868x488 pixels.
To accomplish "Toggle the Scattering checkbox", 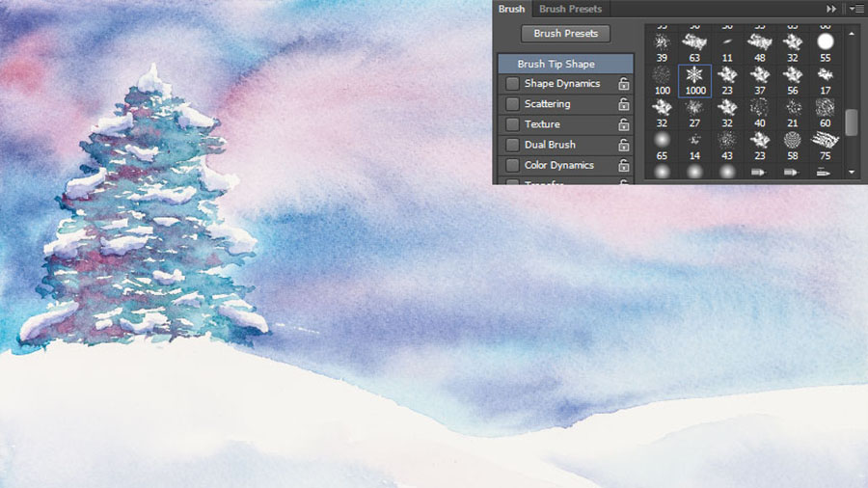I will 512,104.
